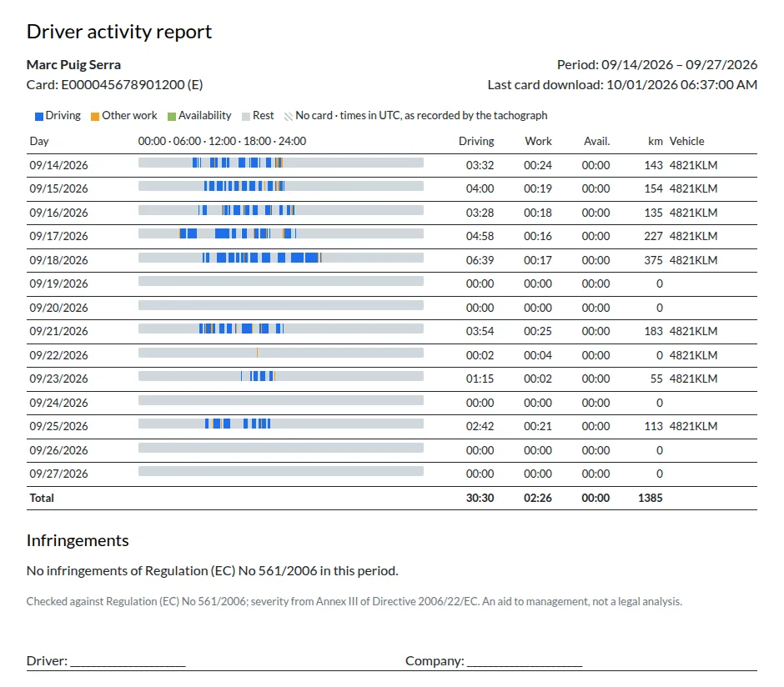This screenshot has height=687, width=784.
Task: Click driving time 01:15 on 09/23/2026
Action: point(480,379)
